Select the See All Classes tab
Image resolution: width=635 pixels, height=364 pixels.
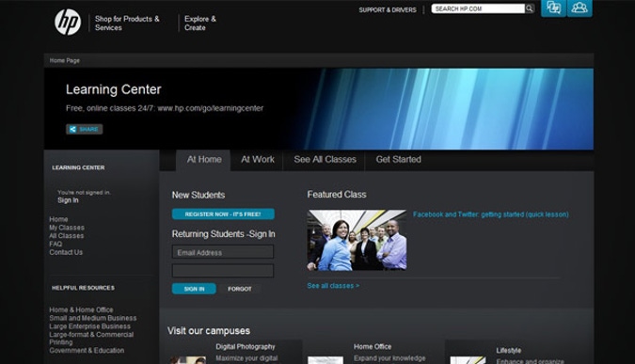[x=325, y=160]
